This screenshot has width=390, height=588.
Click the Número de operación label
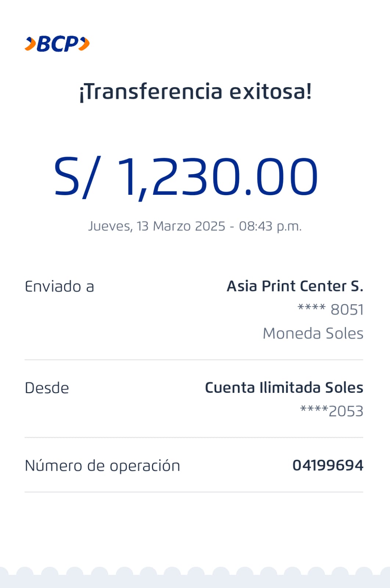pyautogui.click(x=102, y=466)
